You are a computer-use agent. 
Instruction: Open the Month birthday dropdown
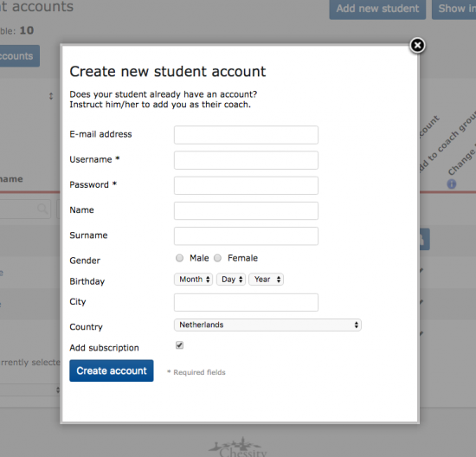193,280
